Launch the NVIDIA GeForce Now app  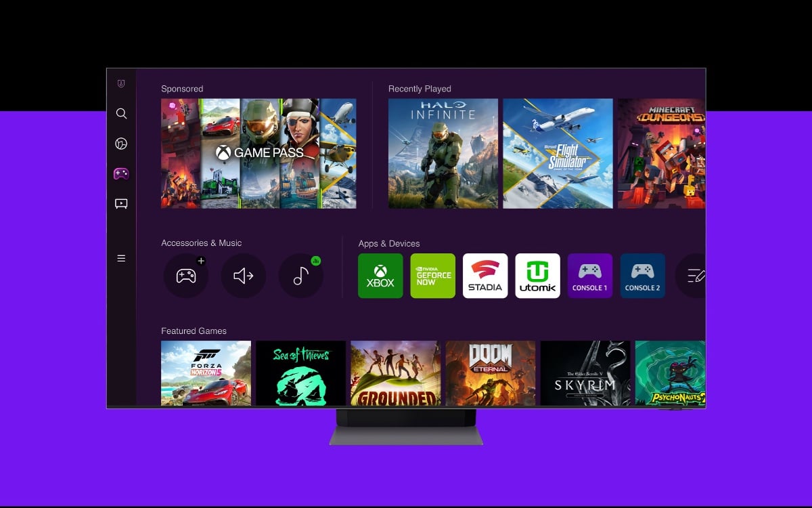click(x=433, y=276)
